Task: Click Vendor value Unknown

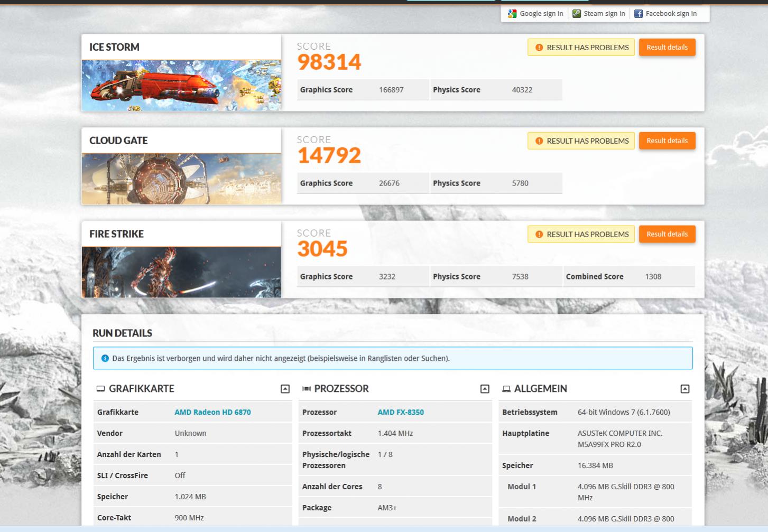Action: pos(190,433)
